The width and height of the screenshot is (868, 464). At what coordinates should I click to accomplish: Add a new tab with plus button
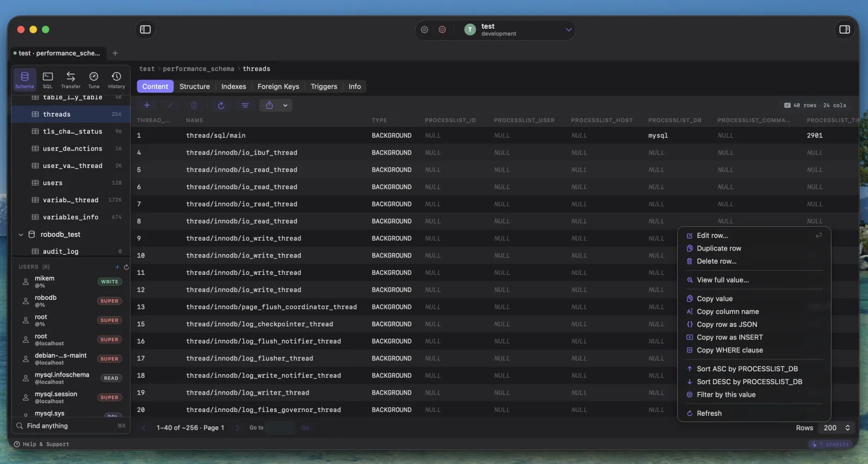point(115,53)
